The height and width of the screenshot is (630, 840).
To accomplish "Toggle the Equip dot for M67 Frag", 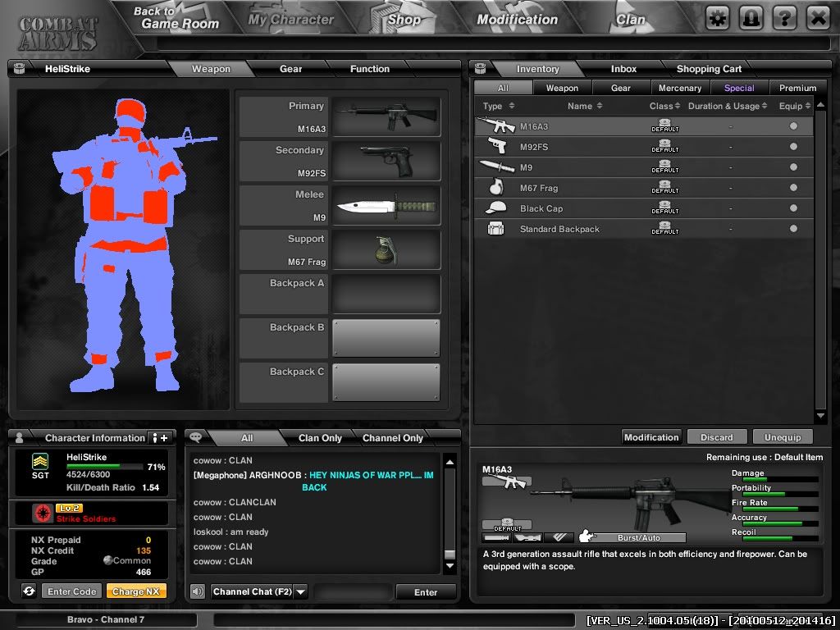I will [x=793, y=188].
